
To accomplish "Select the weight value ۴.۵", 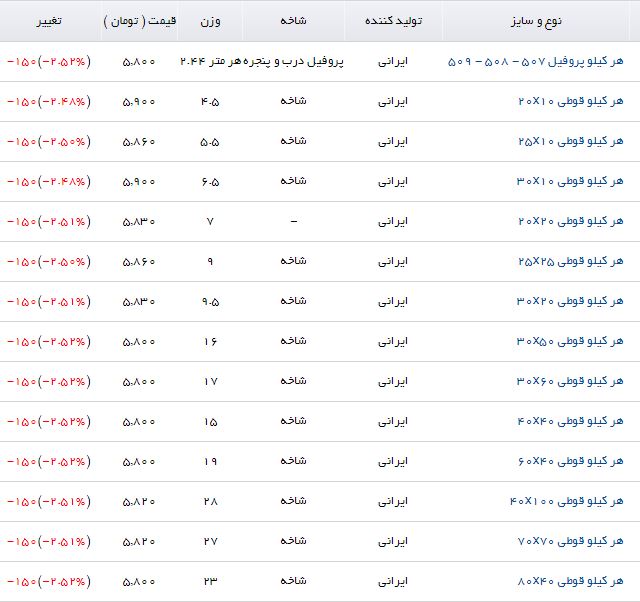I will point(210,102).
